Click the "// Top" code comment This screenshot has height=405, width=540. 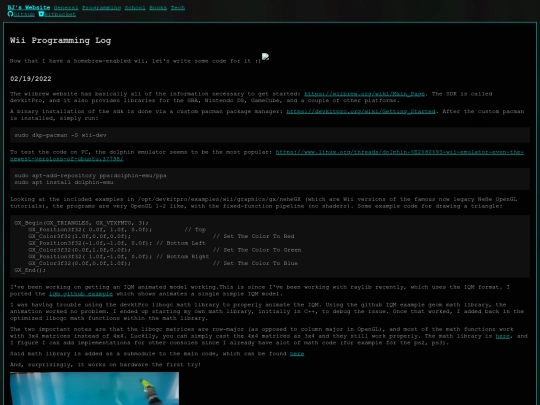[x=195, y=229]
